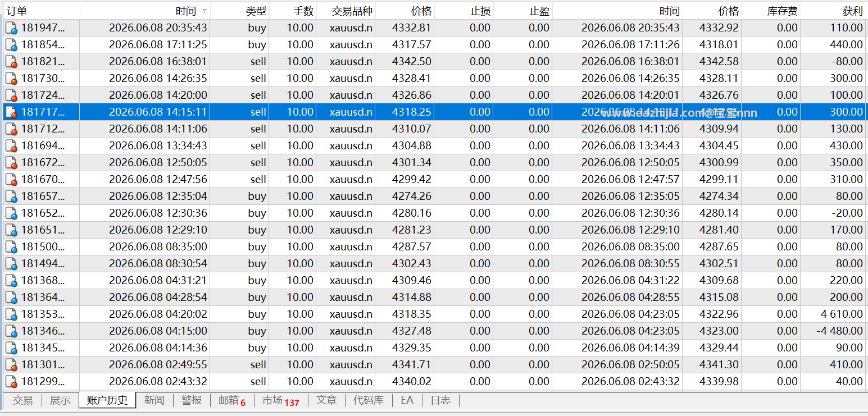The height and width of the screenshot is (416, 868).
Task: Open the 展示 tab
Action: 60,400
